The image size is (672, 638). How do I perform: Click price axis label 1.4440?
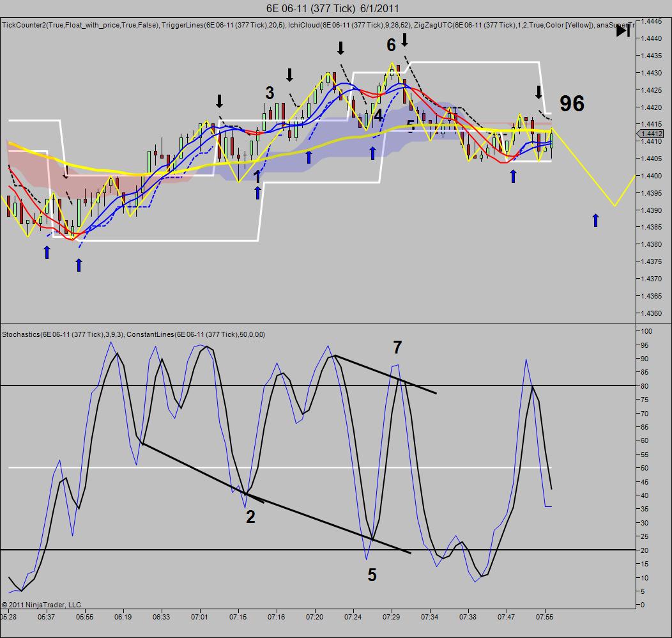[652, 38]
